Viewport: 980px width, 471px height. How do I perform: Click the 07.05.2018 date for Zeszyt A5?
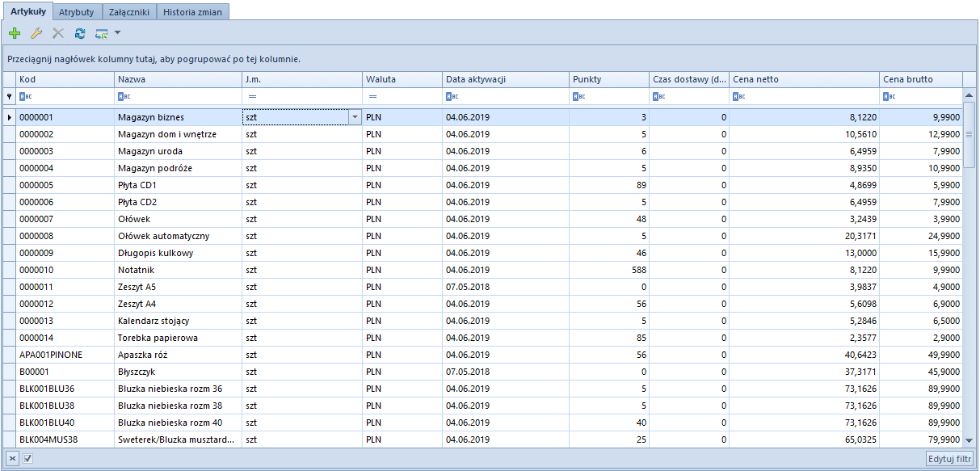(505, 287)
